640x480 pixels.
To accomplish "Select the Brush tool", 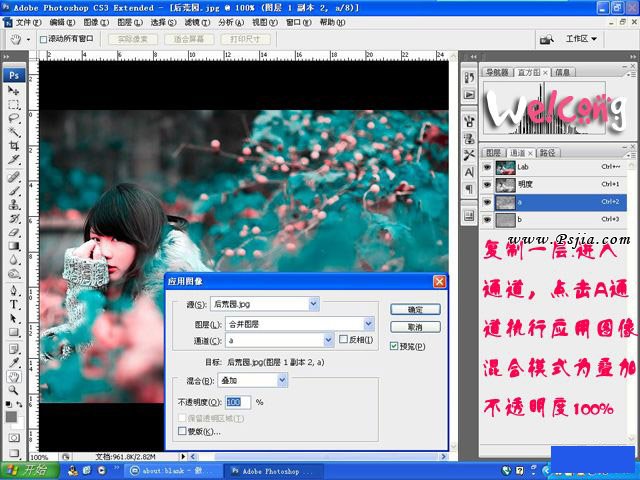I will point(13,191).
